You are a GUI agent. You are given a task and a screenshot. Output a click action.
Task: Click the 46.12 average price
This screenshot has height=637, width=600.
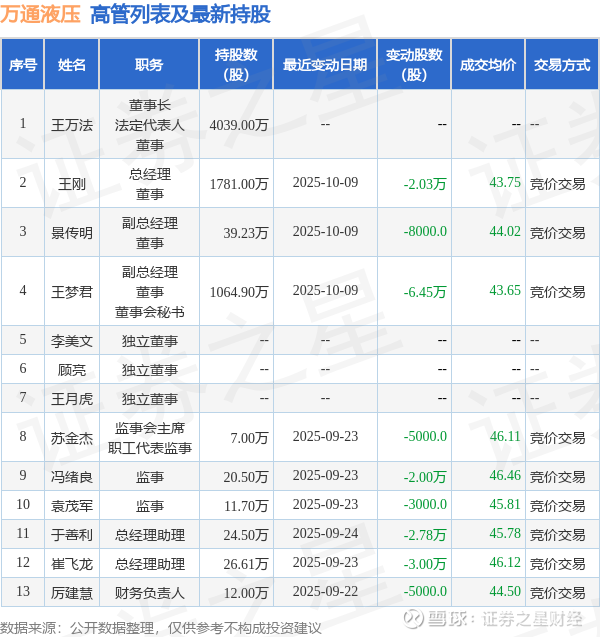tap(505, 562)
